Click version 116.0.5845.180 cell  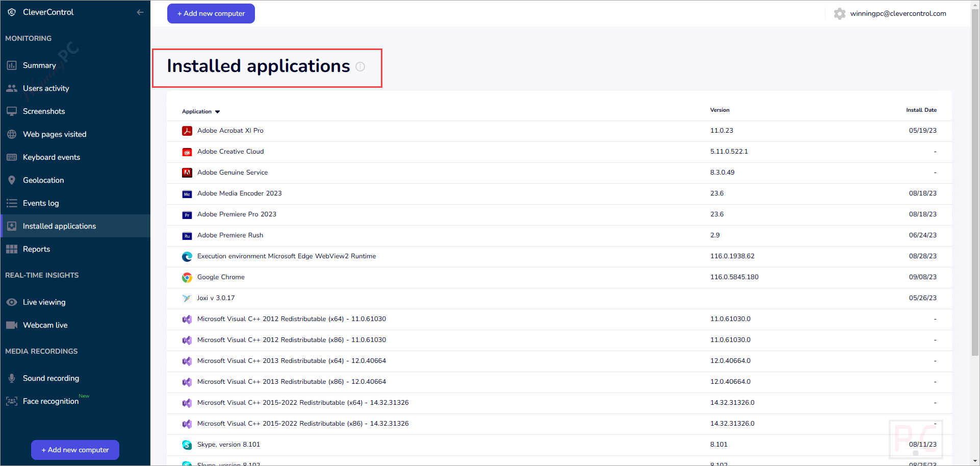coord(734,277)
